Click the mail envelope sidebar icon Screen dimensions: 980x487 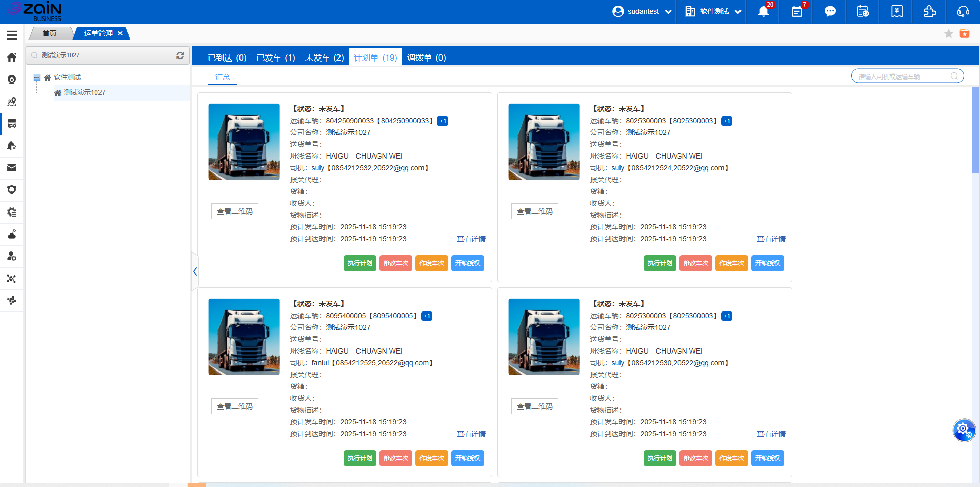pos(12,168)
